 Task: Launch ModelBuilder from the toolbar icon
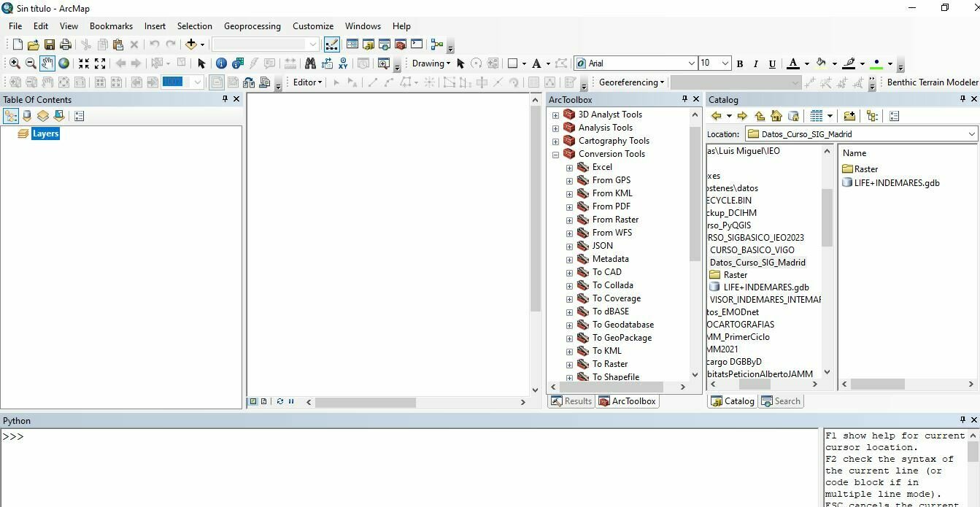[x=437, y=44]
